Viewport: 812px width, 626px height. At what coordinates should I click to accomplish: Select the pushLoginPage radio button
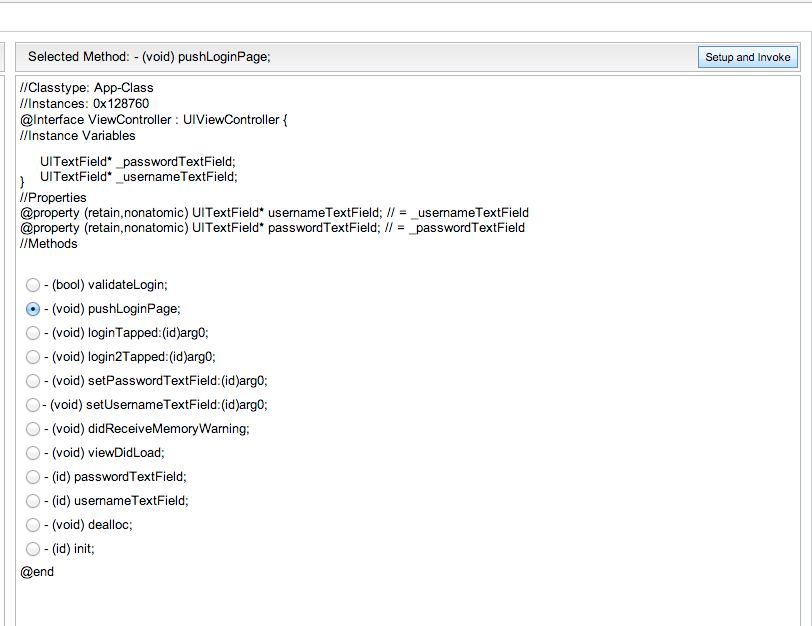coord(33,309)
